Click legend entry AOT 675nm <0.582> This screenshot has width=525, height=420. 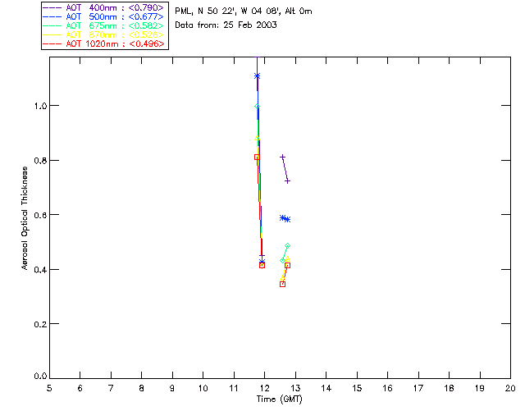click(x=104, y=25)
